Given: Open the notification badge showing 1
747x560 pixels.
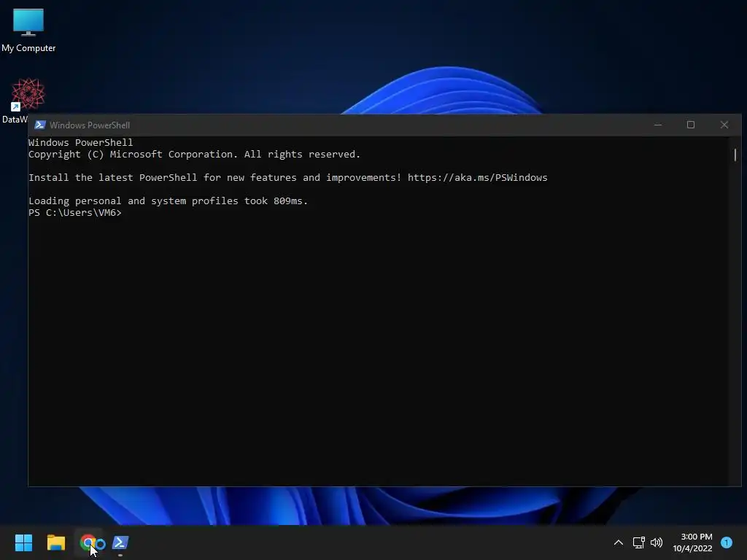Looking at the screenshot, I should [x=726, y=542].
